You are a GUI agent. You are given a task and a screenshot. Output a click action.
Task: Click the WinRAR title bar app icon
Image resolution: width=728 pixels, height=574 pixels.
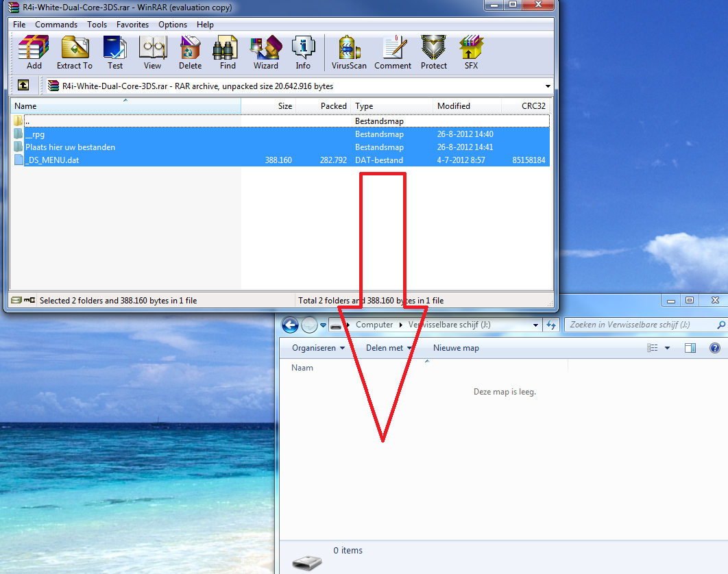point(14,7)
